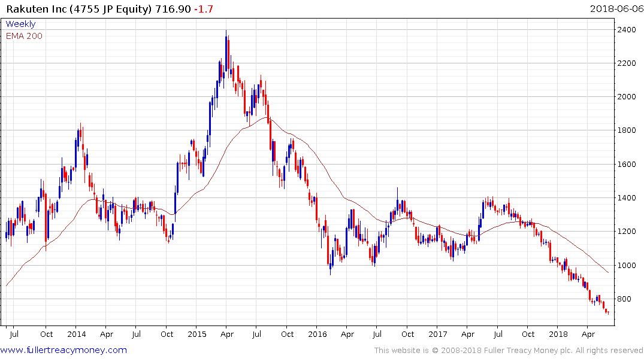This screenshot has width=644, height=359.
Task: Select the EMA 200 legend label
Action: coord(24,36)
